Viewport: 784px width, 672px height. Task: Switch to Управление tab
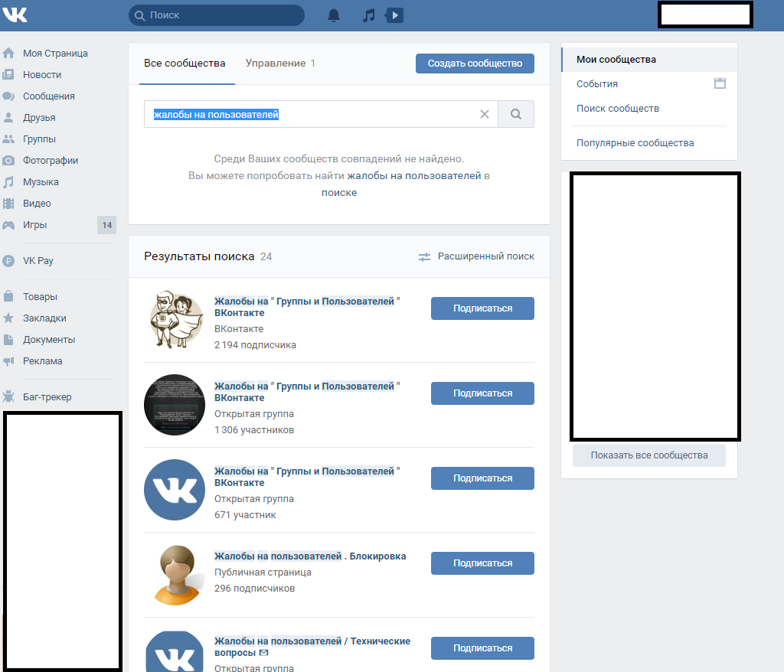tap(280, 63)
